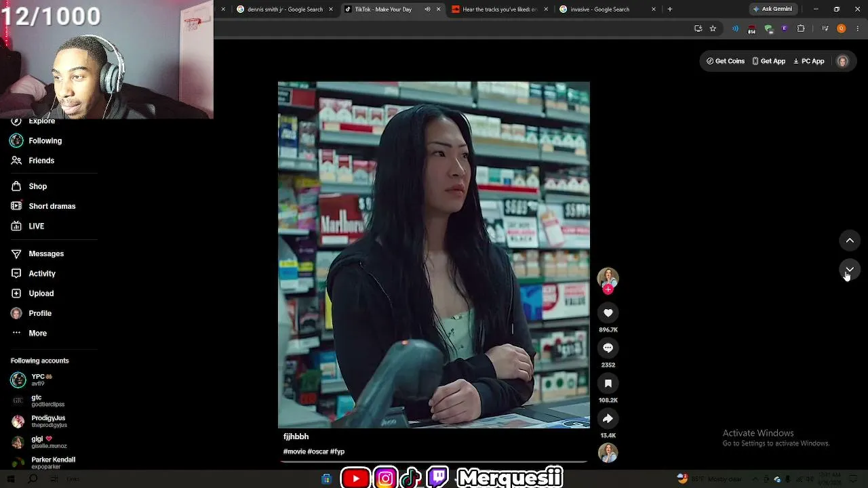Click the Ask Gemini button
This screenshot has width=868, height=488.
(772, 9)
